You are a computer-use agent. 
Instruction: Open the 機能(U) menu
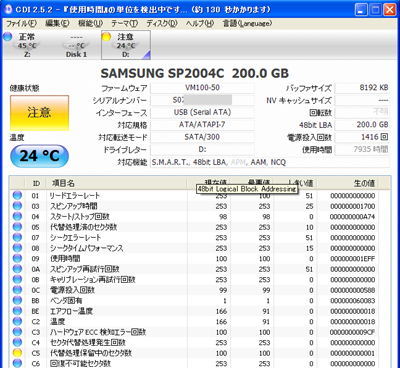90,24
